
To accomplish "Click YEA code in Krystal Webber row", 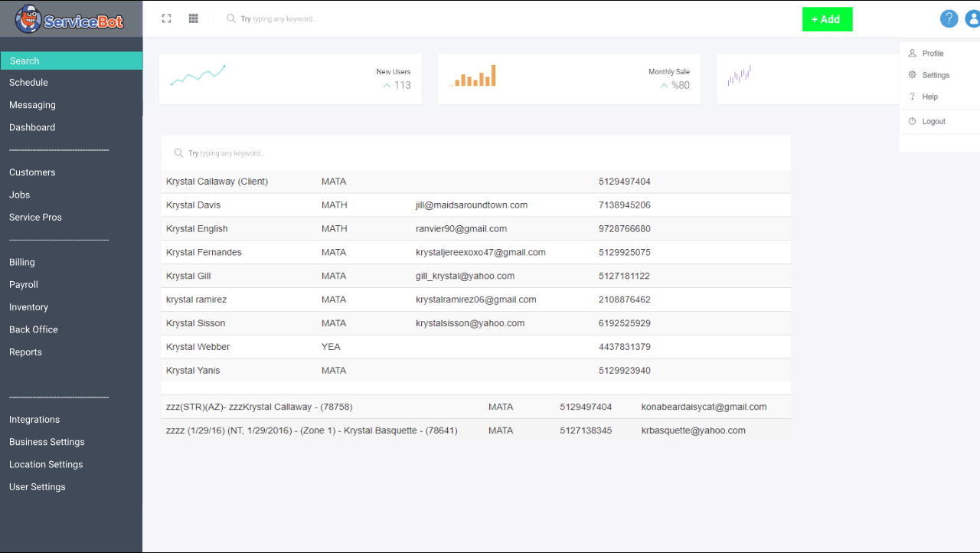I will [331, 347].
